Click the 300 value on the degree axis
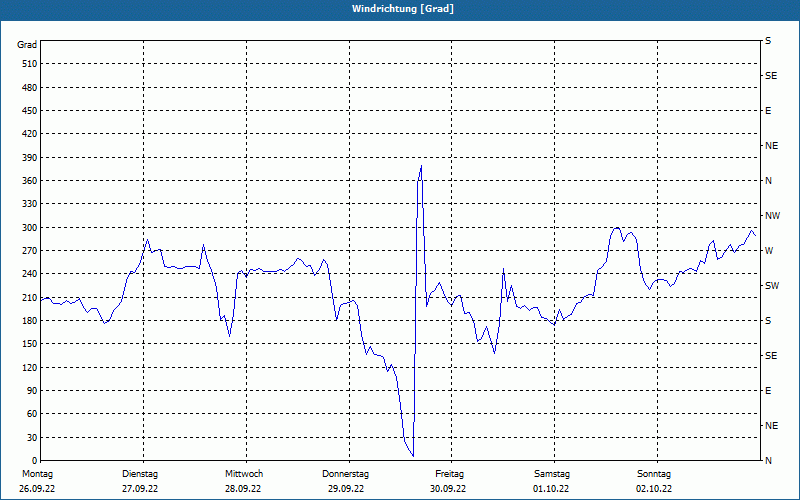800x500 pixels. tap(30, 228)
